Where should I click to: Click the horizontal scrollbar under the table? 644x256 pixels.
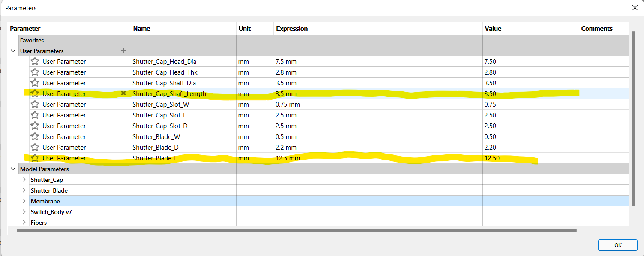click(297, 231)
